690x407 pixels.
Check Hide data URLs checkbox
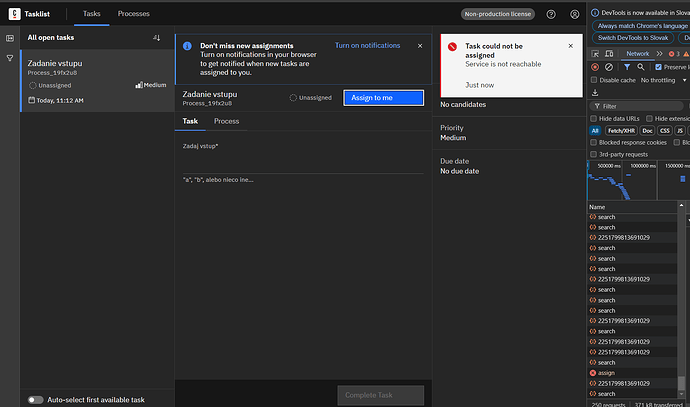coord(593,118)
